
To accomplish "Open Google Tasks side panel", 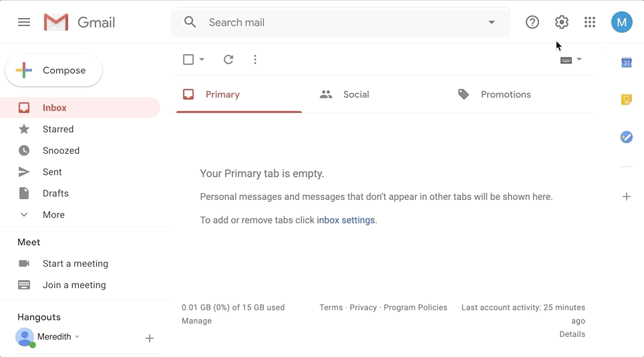I will [x=627, y=137].
